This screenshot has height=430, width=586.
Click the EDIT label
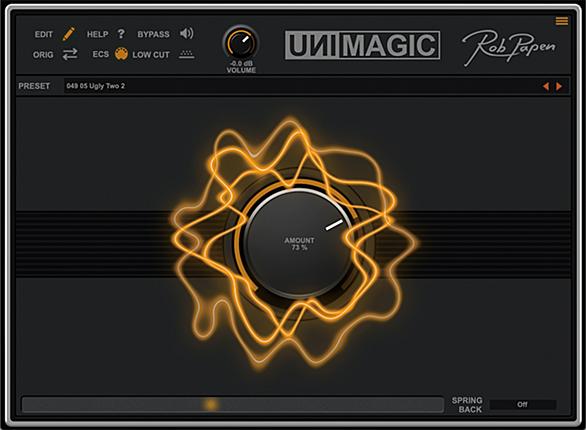(x=44, y=34)
